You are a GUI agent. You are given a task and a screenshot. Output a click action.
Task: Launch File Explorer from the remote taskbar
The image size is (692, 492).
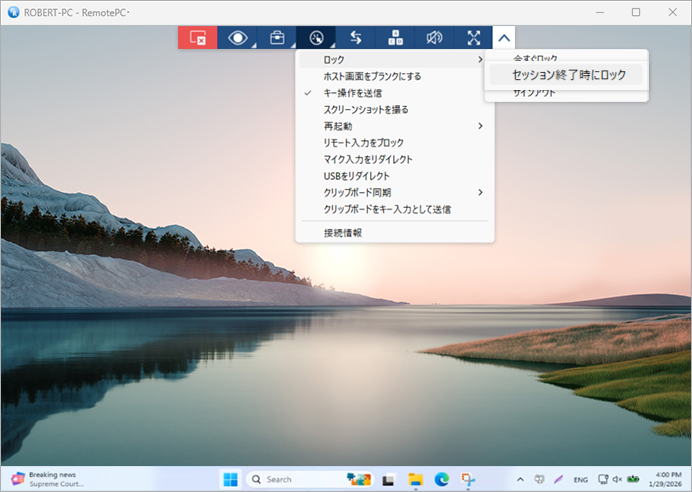pyautogui.click(x=415, y=479)
